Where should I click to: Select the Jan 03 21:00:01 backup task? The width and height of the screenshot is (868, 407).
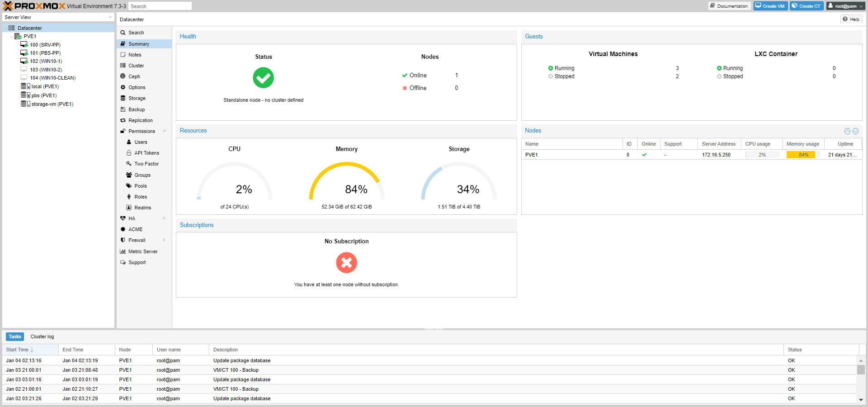point(429,370)
